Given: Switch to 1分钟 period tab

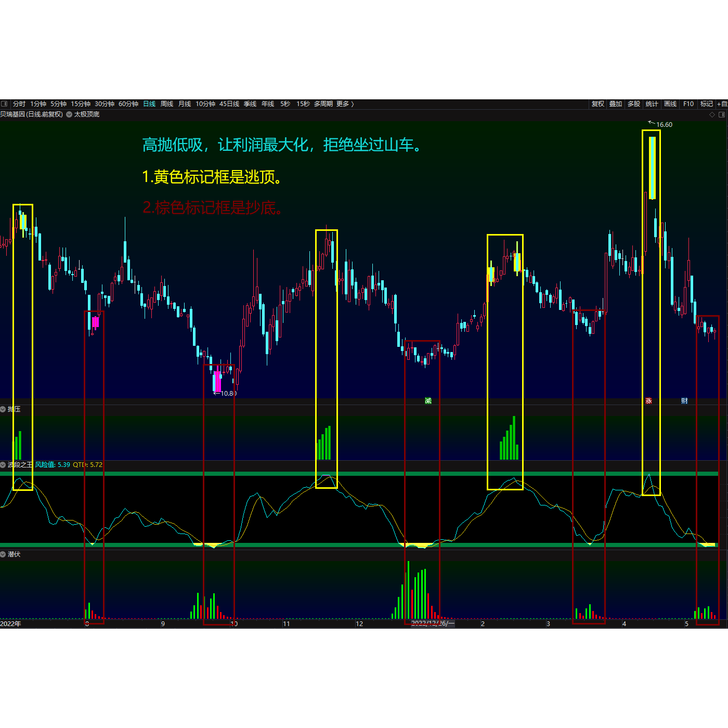Looking at the screenshot, I should pos(38,104).
